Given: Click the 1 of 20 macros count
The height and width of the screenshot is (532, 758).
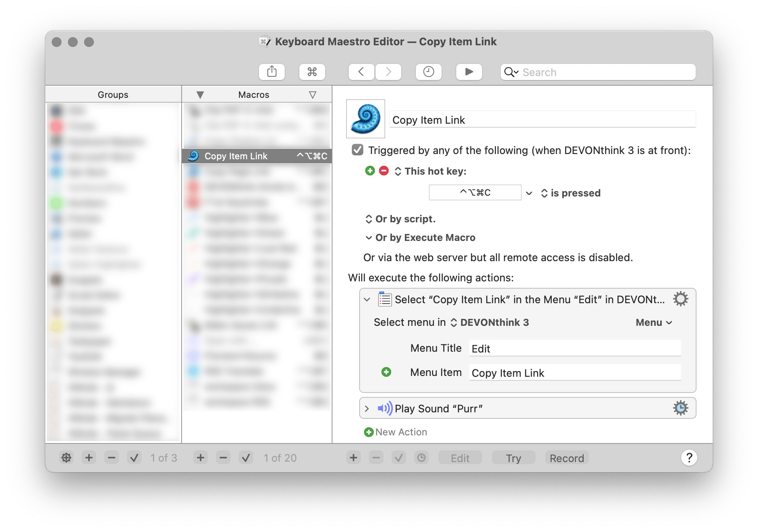Looking at the screenshot, I should point(280,458).
